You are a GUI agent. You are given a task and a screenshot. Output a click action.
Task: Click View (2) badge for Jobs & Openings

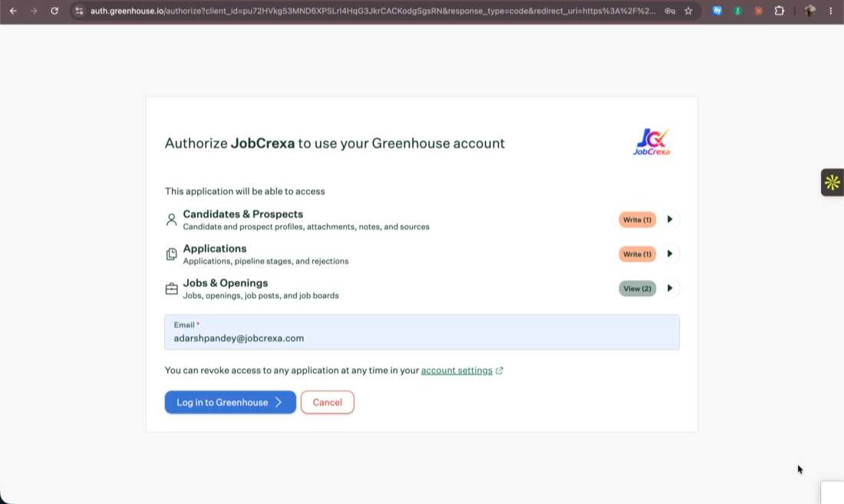coord(638,288)
